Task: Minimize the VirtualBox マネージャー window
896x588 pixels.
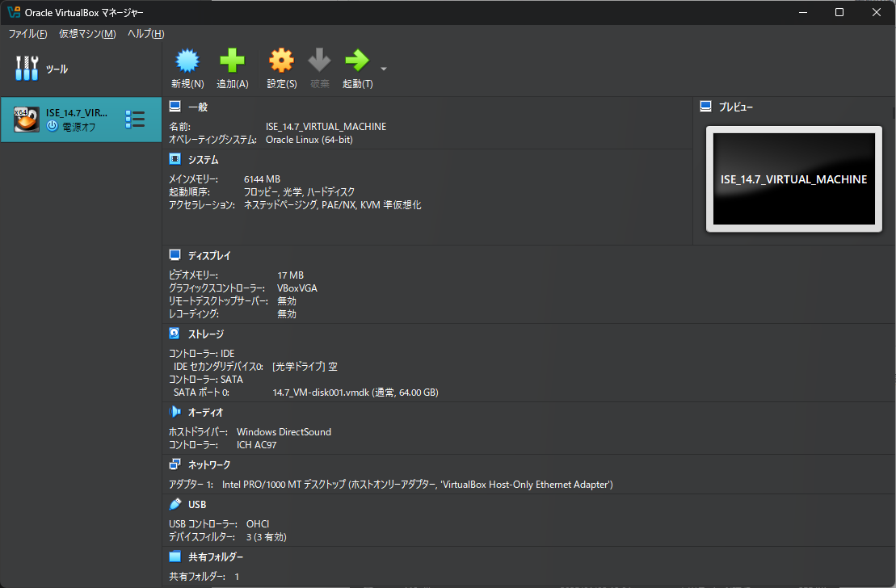Action: point(803,12)
